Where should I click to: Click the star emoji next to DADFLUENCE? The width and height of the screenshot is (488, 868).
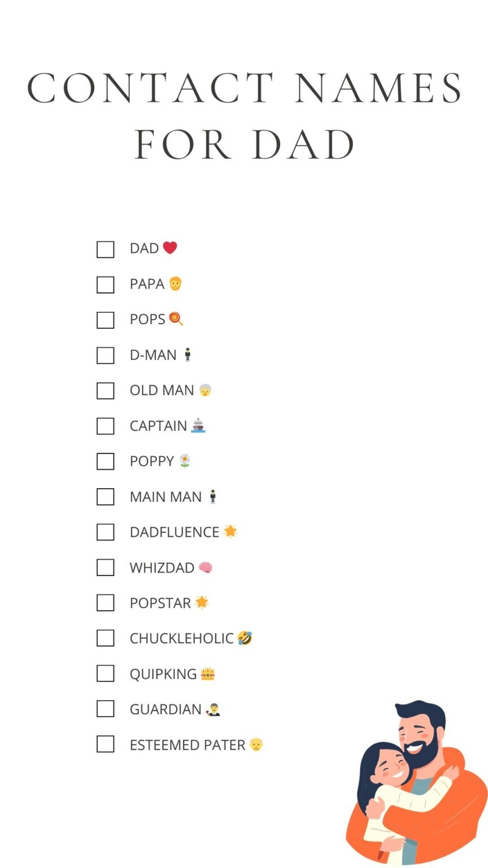click(230, 531)
